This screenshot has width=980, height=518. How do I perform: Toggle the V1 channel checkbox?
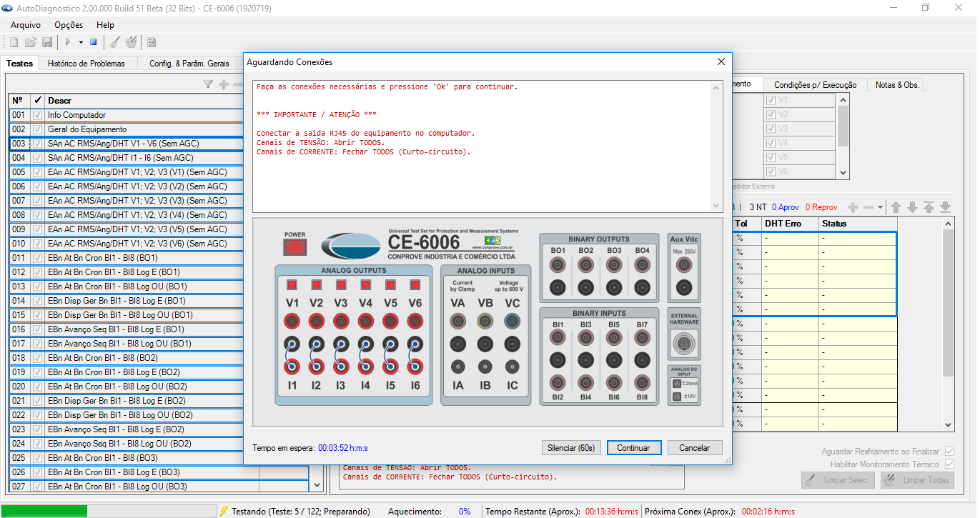pyautogui.click(x=771, y=100)
